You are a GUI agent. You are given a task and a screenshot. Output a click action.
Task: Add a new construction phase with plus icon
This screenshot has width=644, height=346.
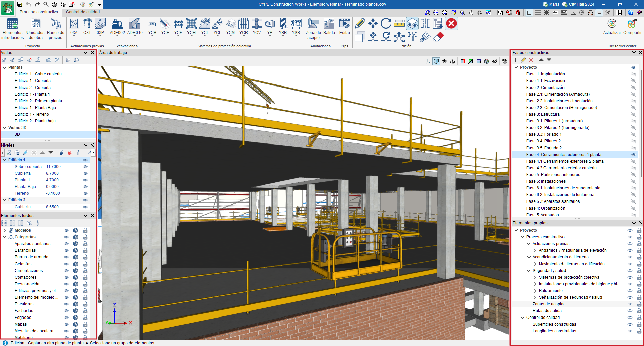coord(516,60)
